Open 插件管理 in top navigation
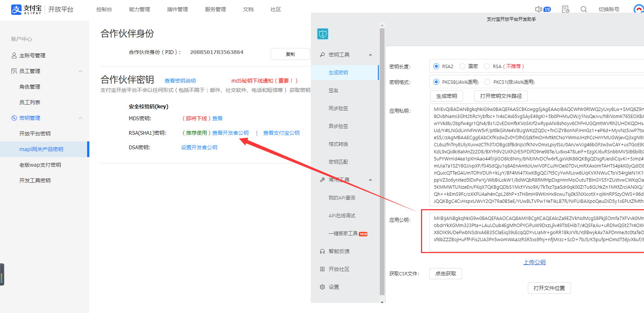This screenshot has height=313, width=644. point(178,9)
